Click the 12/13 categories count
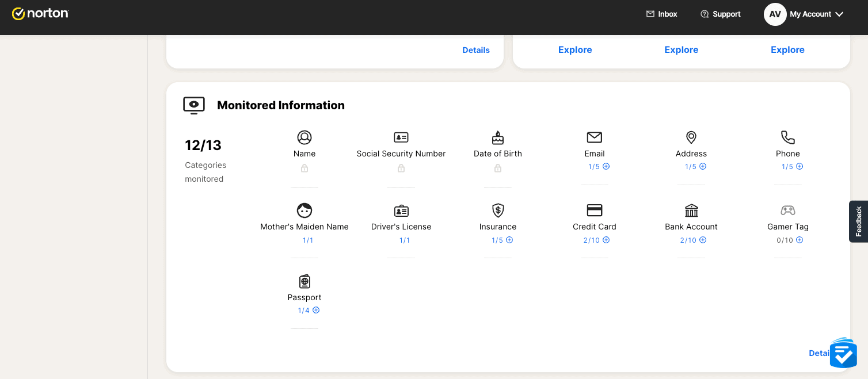Viewport: 868px width, 379px height. coord(203,146)
